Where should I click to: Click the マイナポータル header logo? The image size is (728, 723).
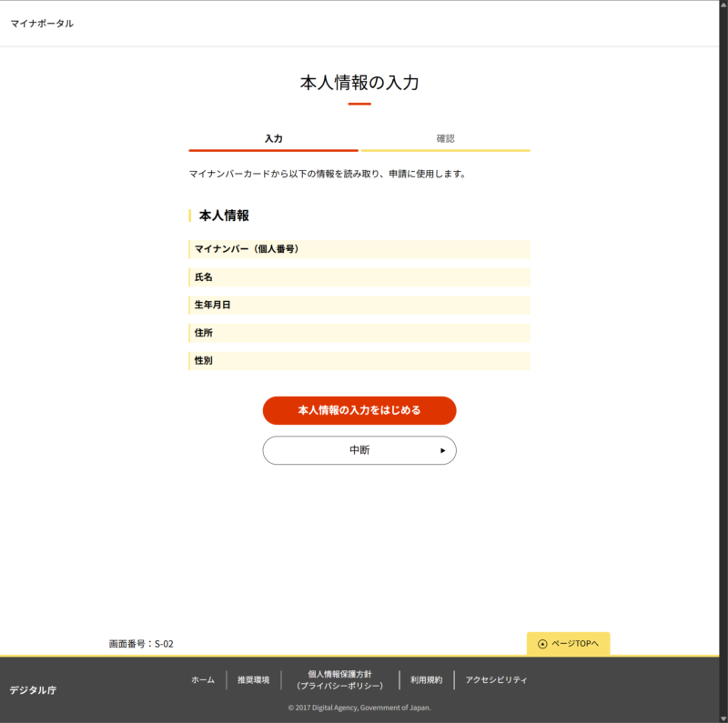(42, 24)
